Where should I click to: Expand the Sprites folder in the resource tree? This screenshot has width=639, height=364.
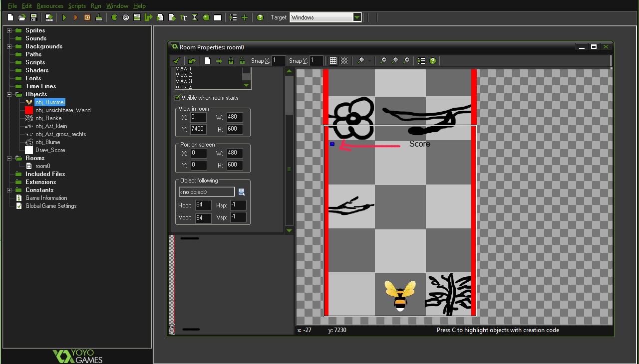point(9,30)
